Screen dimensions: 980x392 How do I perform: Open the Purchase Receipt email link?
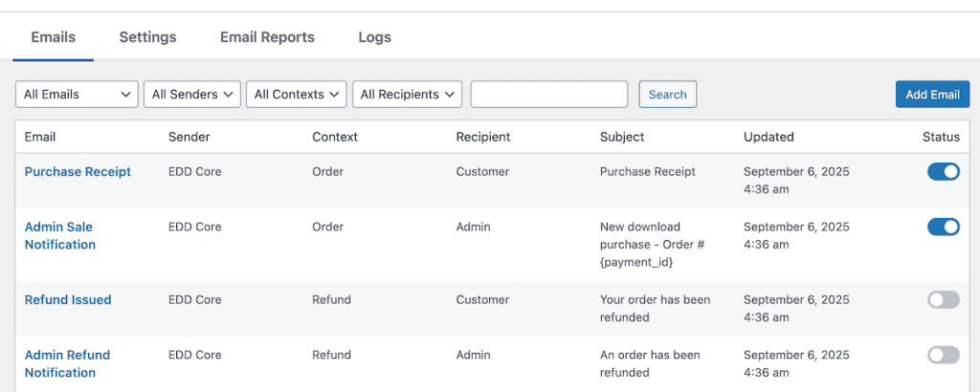click(x=78, y=172)
